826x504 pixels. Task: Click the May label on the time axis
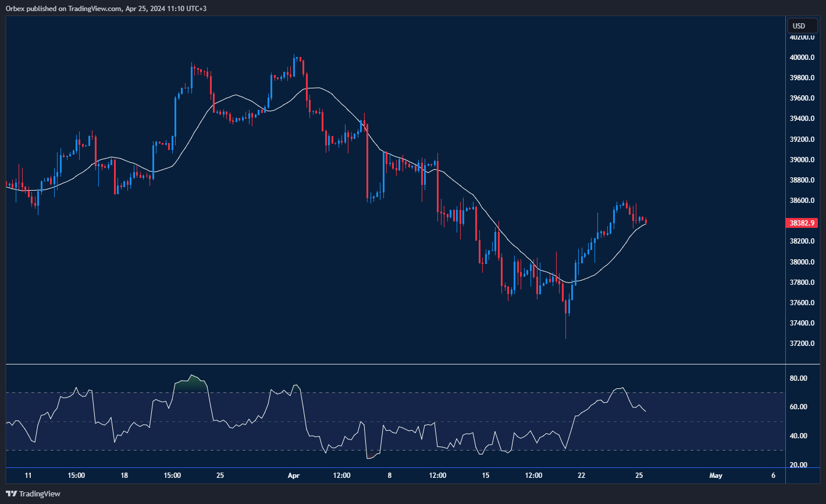[715, 475]
